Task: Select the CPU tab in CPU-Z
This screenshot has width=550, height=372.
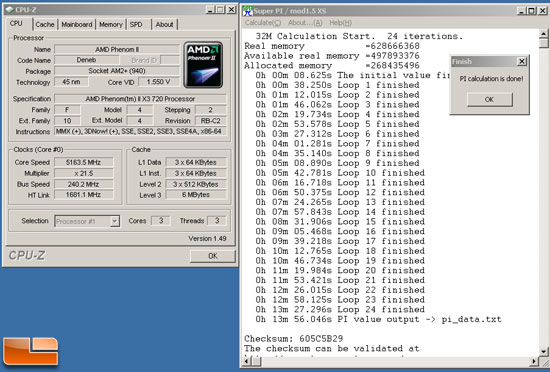Action: click(x=16, y=23)
